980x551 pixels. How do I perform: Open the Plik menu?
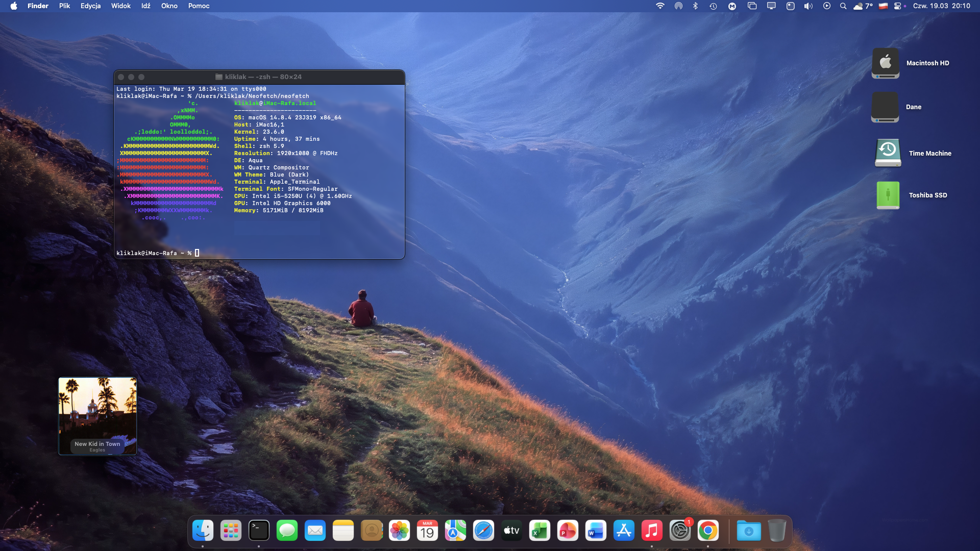coord(64,6)
